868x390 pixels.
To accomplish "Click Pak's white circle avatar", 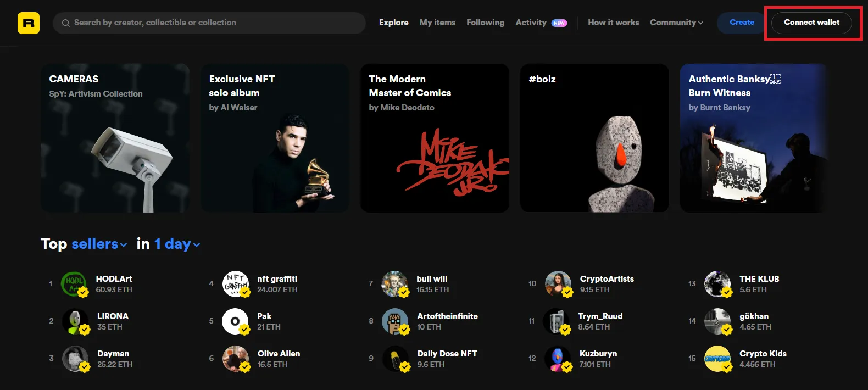I will [235, 321].
